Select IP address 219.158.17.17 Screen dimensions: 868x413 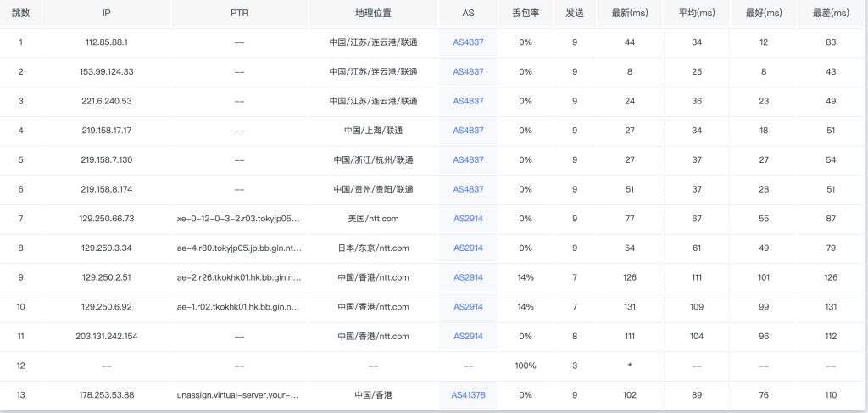tap(106, 130)
